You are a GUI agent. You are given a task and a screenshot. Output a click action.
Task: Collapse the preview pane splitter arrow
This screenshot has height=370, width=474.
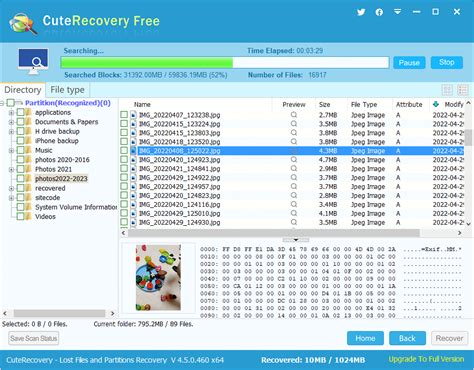pos(296,240)
